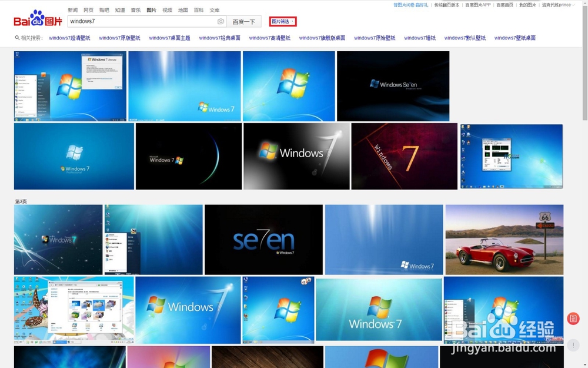Click the Baidu 图片 logo
This screenshot has width=588, height=368.
pos(38,18)
